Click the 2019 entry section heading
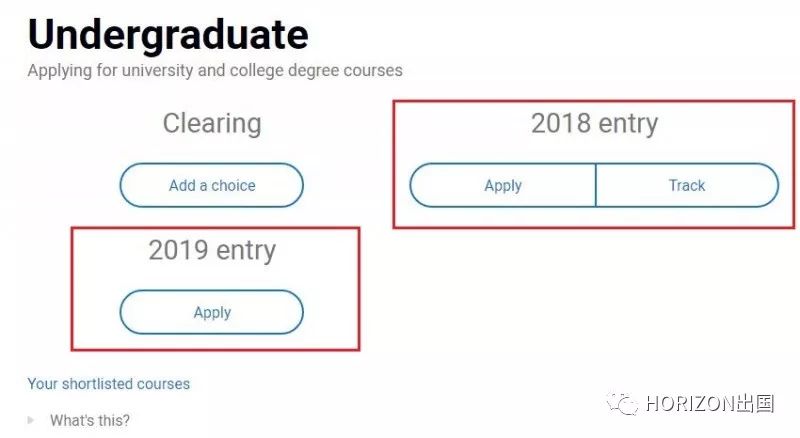 212,250
